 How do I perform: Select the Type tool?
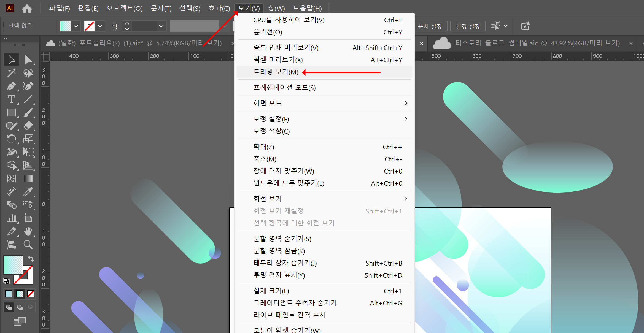point(12,99)
